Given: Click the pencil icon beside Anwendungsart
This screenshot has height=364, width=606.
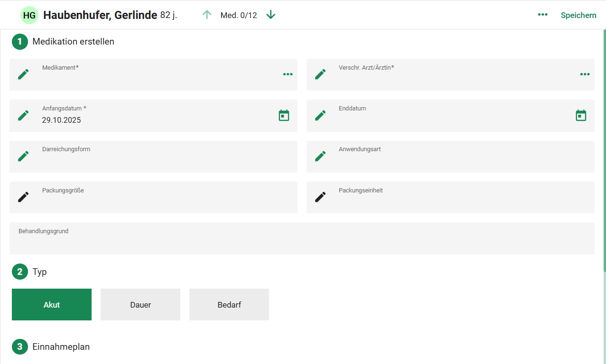Looking at the screenshot, I should pyautogui.click(x=320, y=156).
